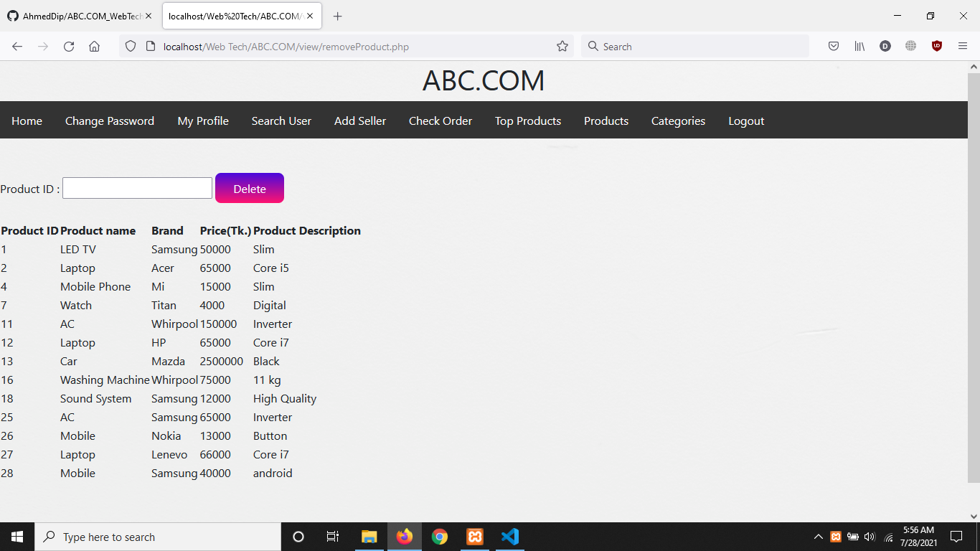
Task: Click the Delete button
Action: click(249, 188)
